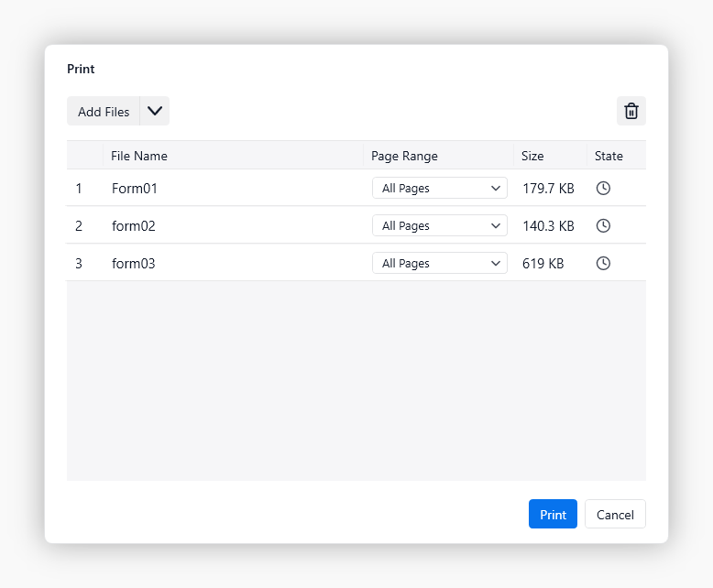Screen dimensions: 713x588
Task: Open Page Range dropdown for Form01
Action: coord(439,188)
